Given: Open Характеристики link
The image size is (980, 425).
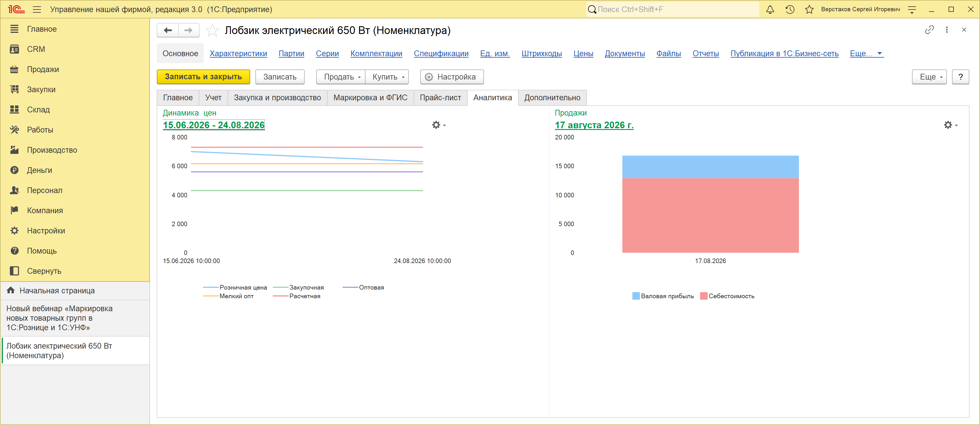Looking at the screenshot, I should pos(238,54).
